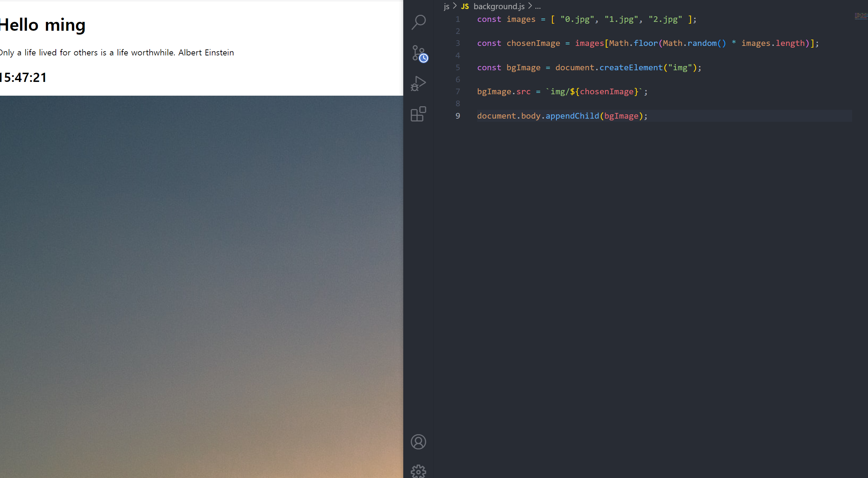Open the Search view in the activity bar

(418, 22)
